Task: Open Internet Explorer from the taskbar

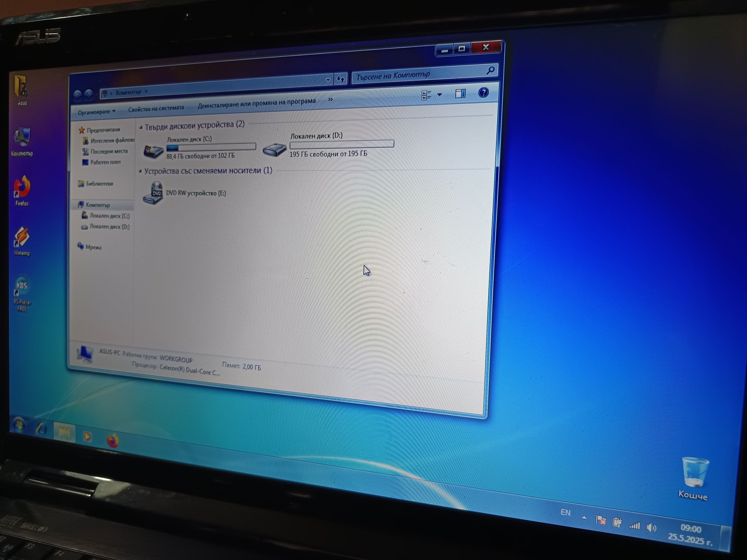Action: (41, 429)
